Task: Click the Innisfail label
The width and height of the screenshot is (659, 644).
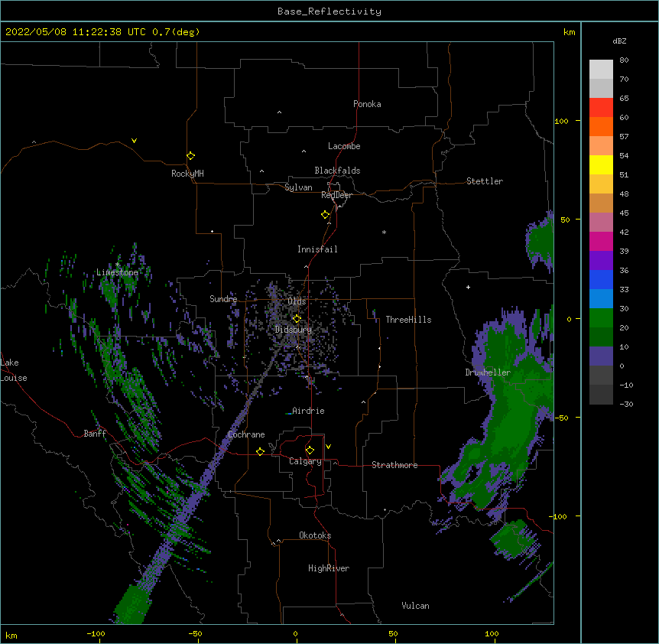Action: (317, 249)
